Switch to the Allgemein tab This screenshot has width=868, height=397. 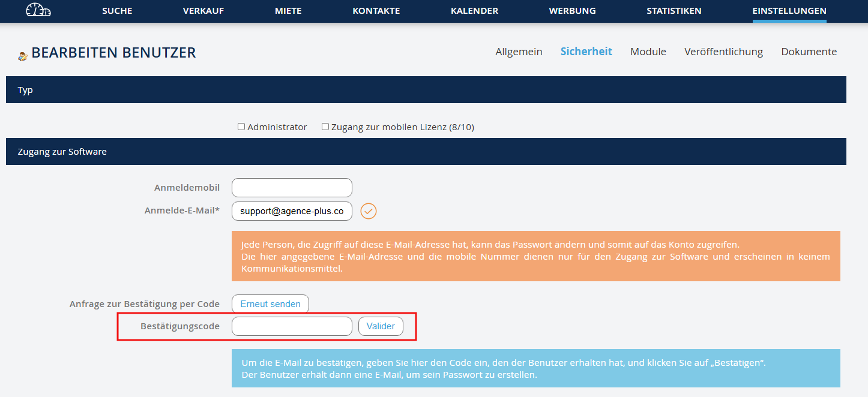coord(519,52)
